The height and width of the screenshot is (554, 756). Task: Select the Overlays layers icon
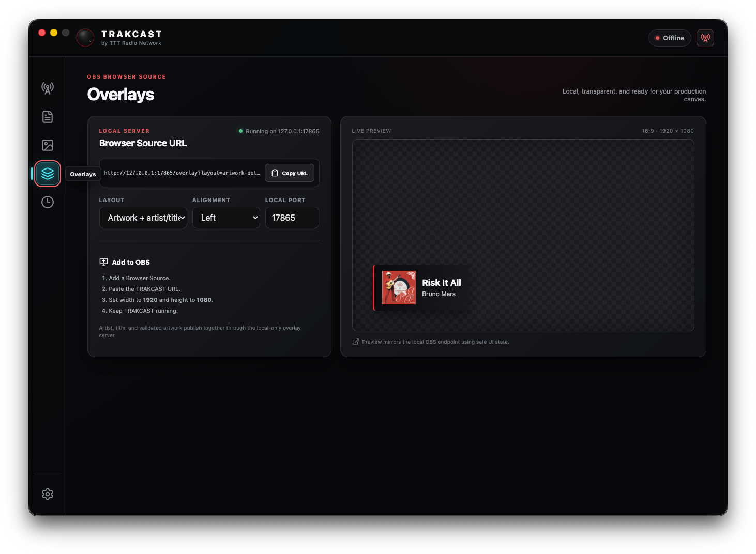click(x=48, y=174)
